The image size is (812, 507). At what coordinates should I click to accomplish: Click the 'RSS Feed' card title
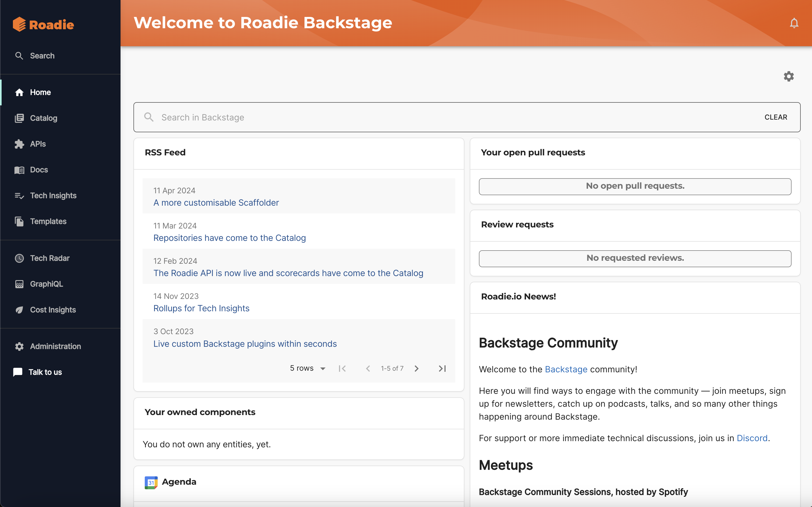coord(165,153)
